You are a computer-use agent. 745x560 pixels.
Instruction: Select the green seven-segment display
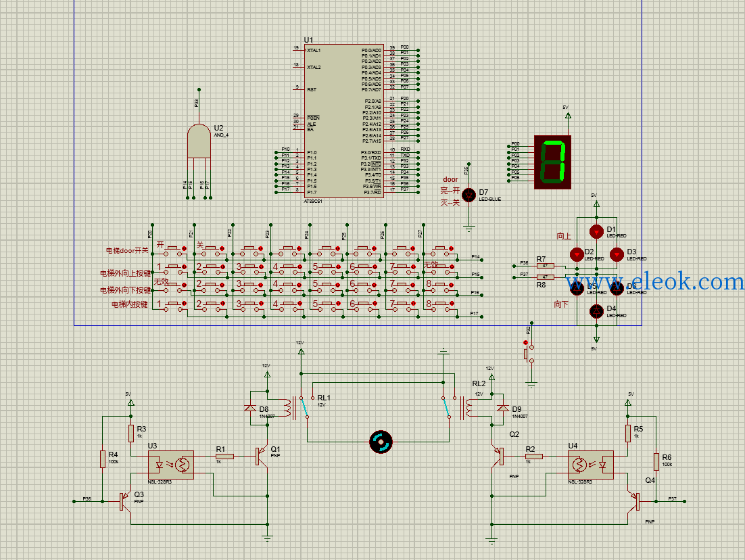coord(552,162)
